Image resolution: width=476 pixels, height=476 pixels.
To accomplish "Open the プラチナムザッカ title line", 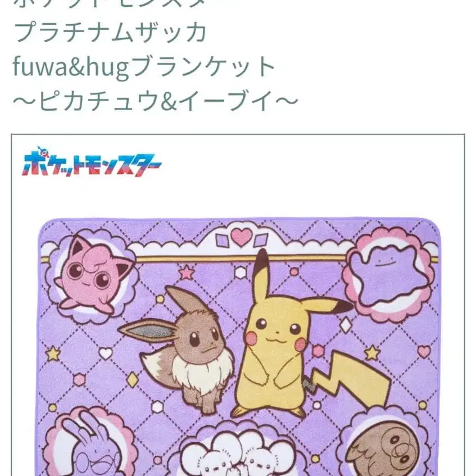I will [x=110, y=32].
